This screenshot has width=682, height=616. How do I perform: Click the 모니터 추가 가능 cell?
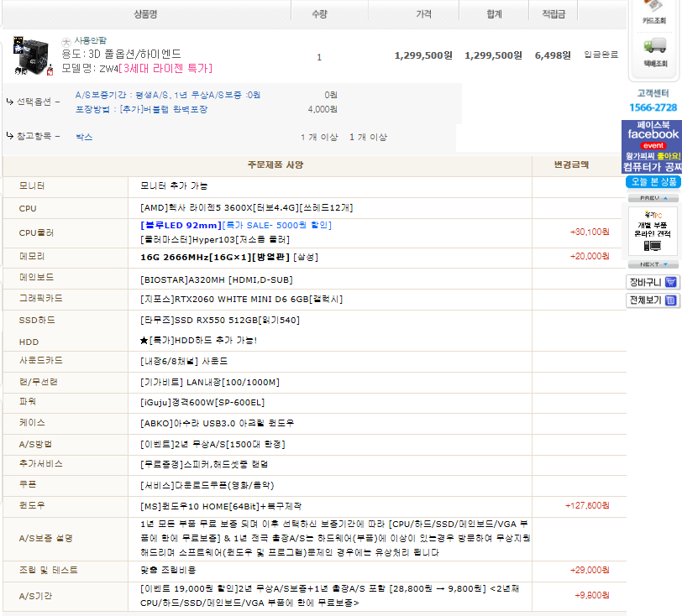(x=174, y=185)
